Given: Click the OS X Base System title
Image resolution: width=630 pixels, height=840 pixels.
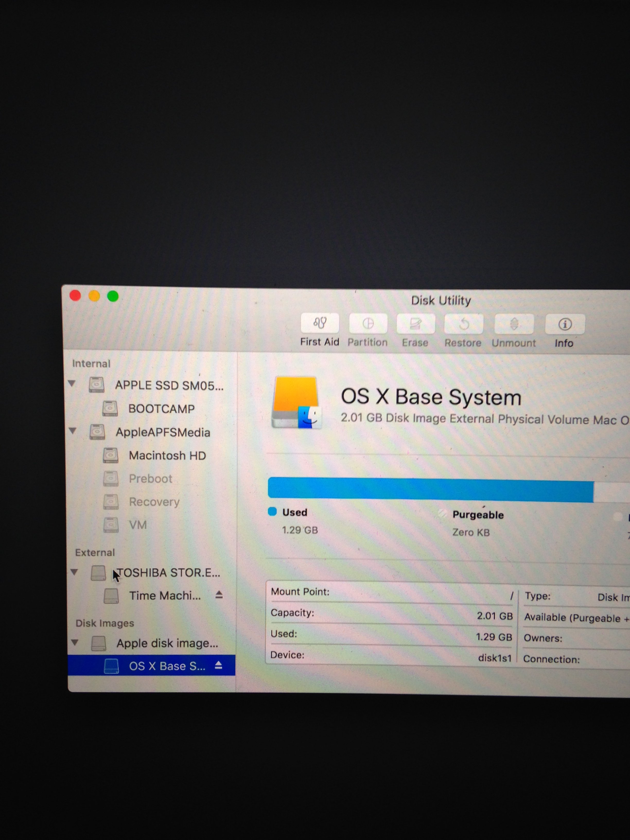Looking at the screenshot, I should (x=431, y=397).
